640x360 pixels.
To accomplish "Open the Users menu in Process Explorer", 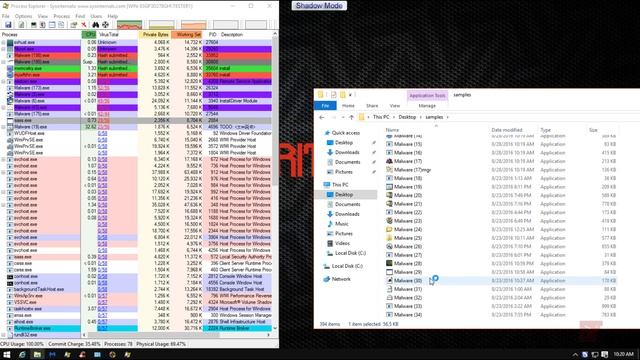I will (96, 16).
